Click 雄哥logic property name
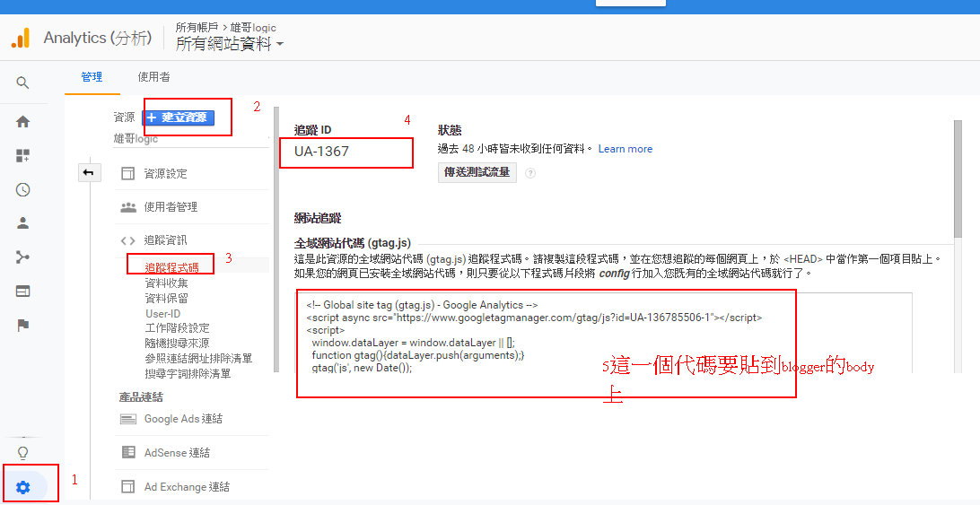This screenshot has height=505, width=980. 136,139
